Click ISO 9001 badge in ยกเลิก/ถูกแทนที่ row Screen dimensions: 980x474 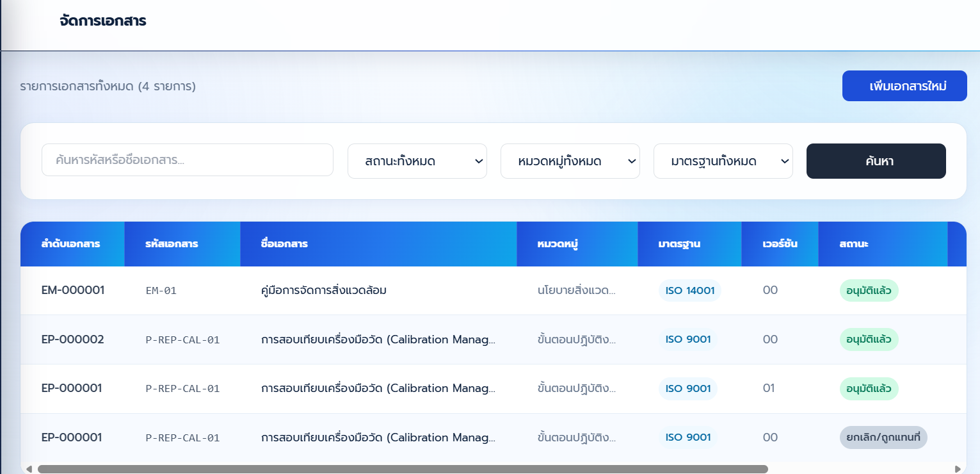[688, 437]
